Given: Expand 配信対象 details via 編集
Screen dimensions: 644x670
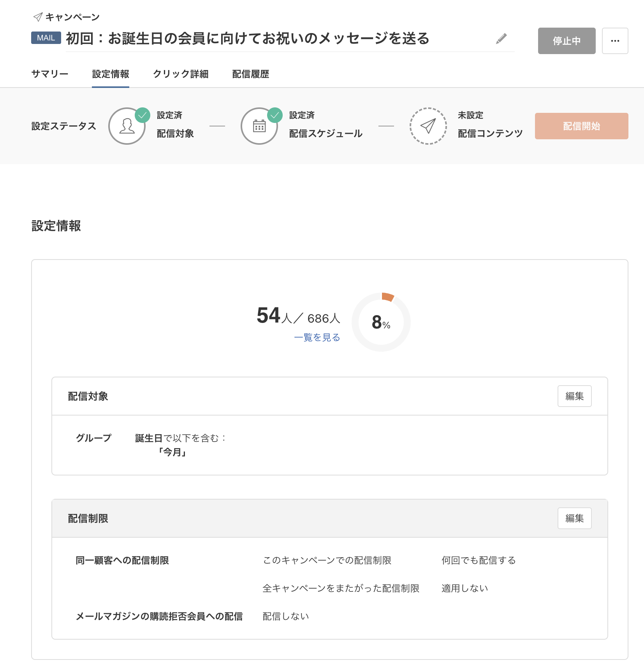Looking at the screenshot, I should 574,396.
